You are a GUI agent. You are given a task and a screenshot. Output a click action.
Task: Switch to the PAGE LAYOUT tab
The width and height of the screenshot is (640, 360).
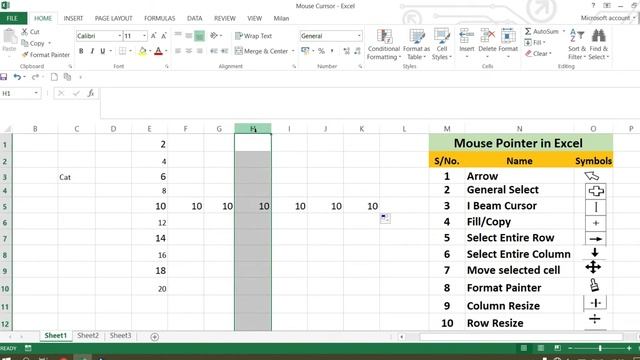click(113, 18)
